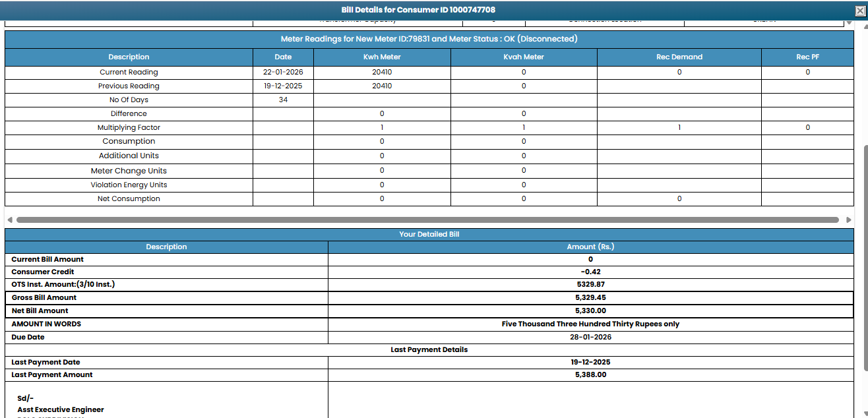Screen dimensions: 868x418
Task: Select the OTS amount 5329.87
Action: click(x=590, y=284)
